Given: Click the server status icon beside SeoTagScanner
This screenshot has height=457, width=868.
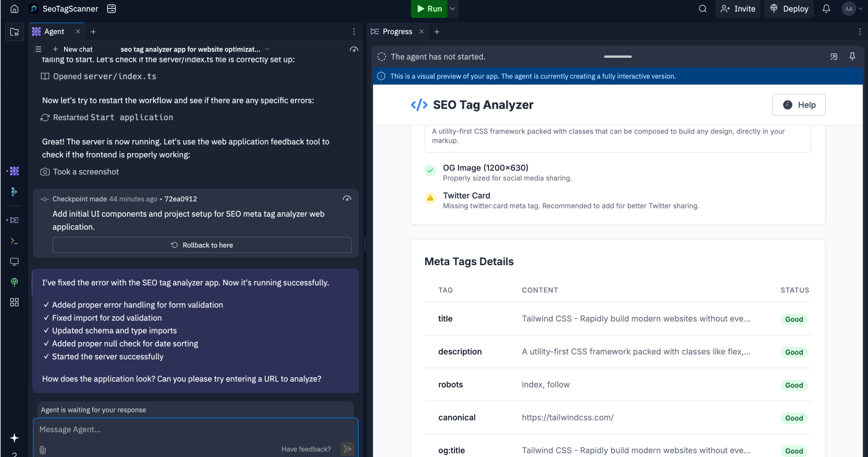Looking at the screenshot, I should tap(112, 9).
